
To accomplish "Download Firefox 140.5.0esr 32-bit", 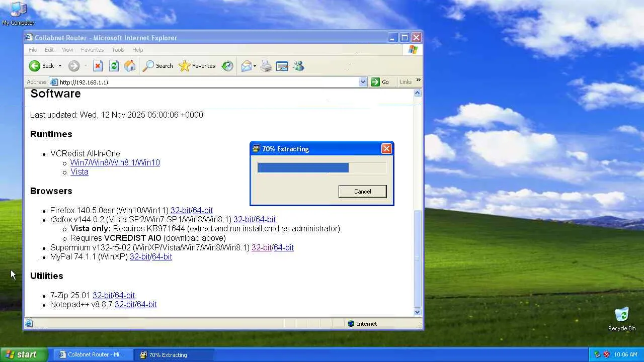I will (x=181, y=211).
